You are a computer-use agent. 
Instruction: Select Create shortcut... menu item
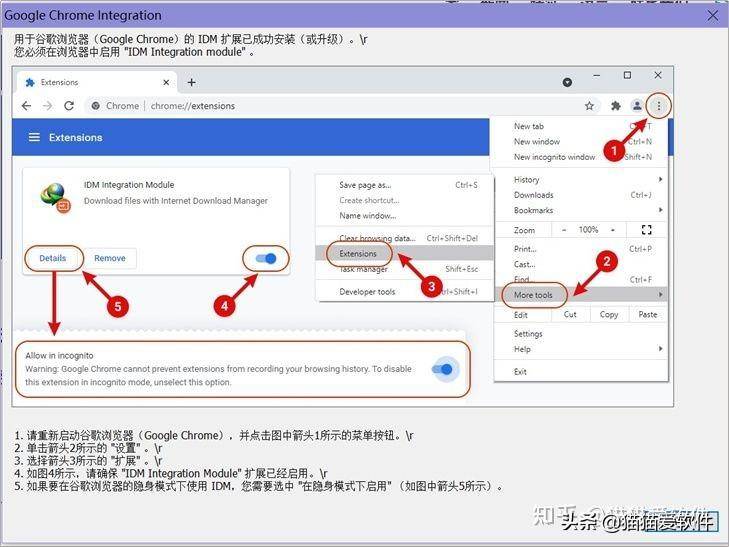coord(404,200)
